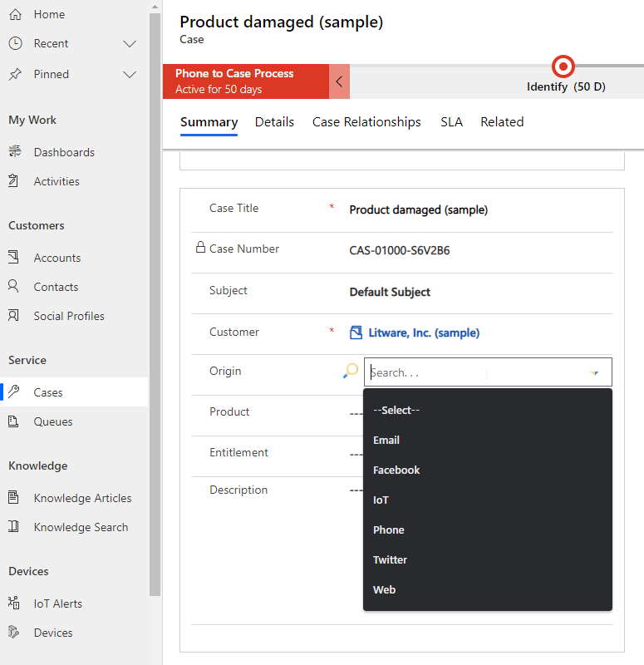Viewport: 644px width, 665px height.
Task: Open Queues from the sidebar
Action: click(x=53, y=422)
